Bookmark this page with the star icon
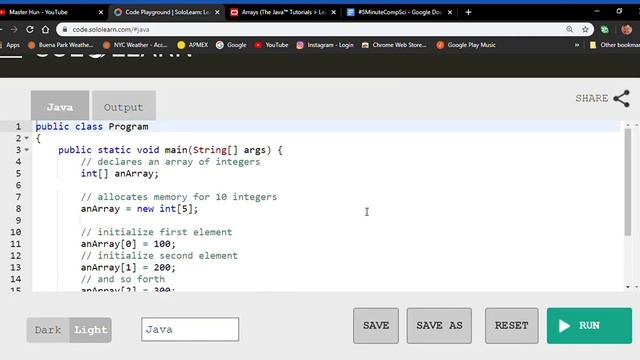 tap(585, 29)
